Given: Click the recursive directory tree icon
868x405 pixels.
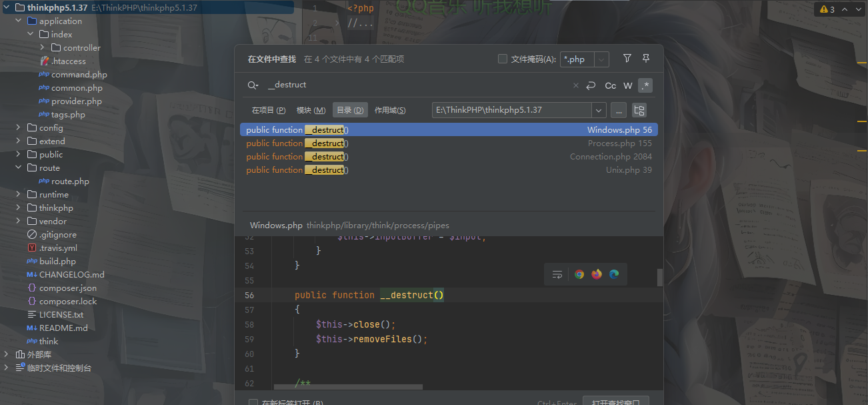Looking at the screenshot, I should pos(639,110).
